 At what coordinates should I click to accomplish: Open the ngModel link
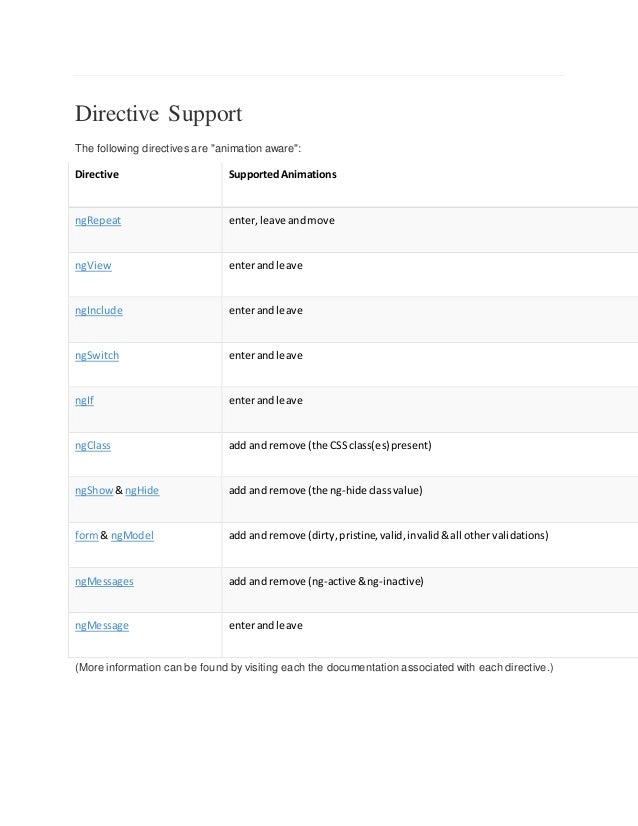(x=132, y=535)
